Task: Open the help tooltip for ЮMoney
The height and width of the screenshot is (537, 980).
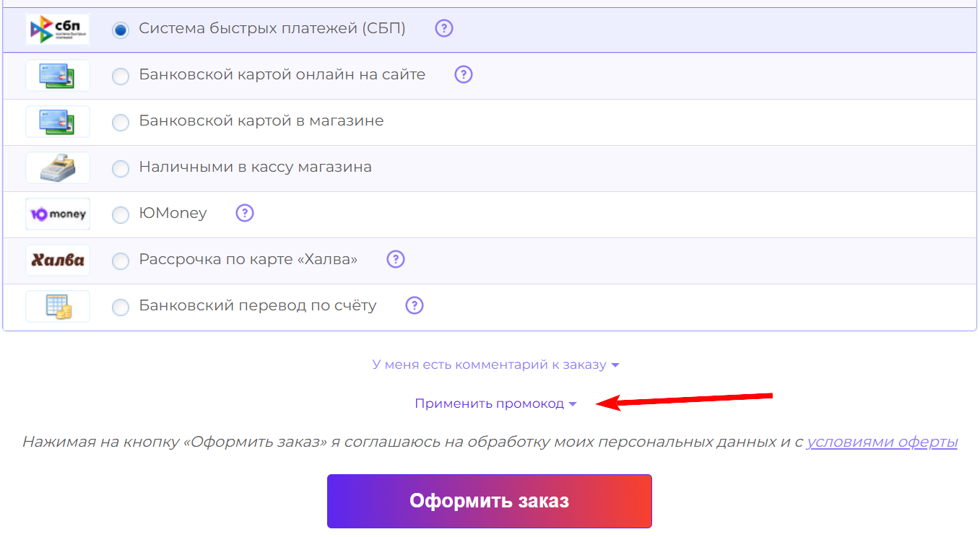Action: (x=244, y=213)
